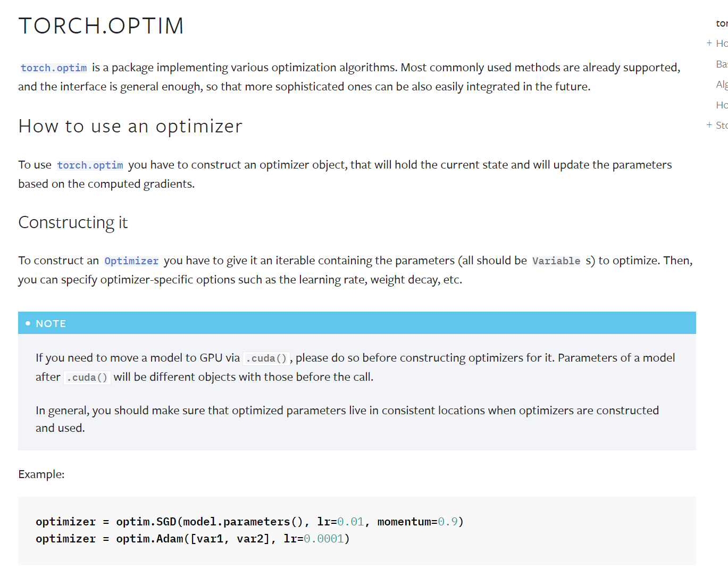Click the 'In general, you should' paragraph
This screenshot has height=577, width=728.
pyautogui.click(x=347, y=419)
